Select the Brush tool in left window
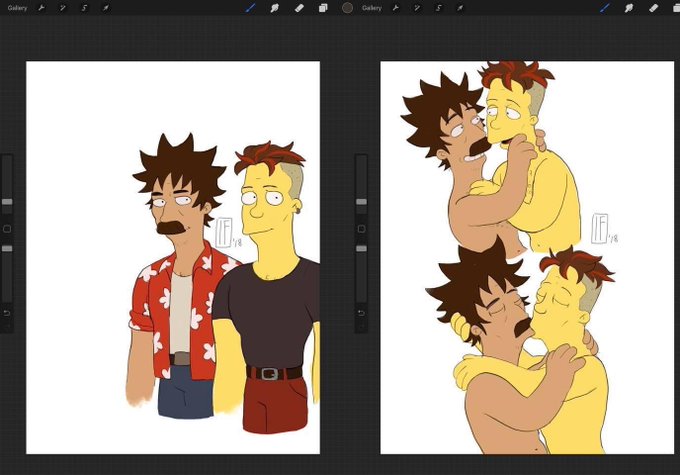 coord(251,8)
